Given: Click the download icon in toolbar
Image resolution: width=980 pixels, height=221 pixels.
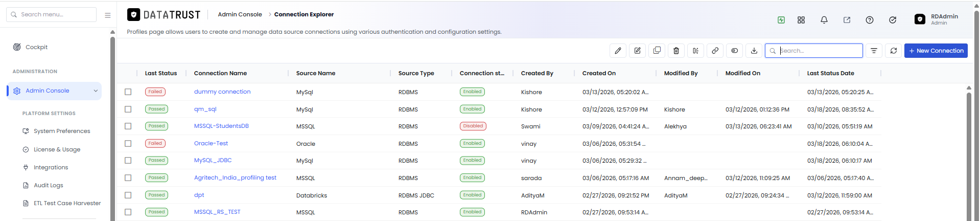Looking at the screenshot, I should point(754,51).
